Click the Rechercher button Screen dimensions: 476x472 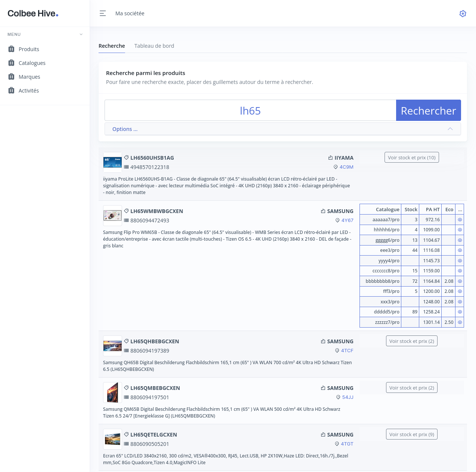point(429,110)
